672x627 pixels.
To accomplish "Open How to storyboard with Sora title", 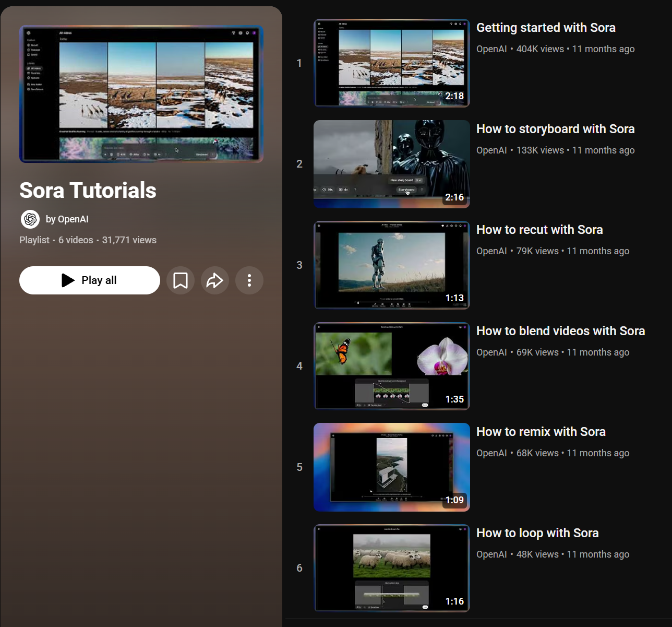I will click(x=555, y=129).
